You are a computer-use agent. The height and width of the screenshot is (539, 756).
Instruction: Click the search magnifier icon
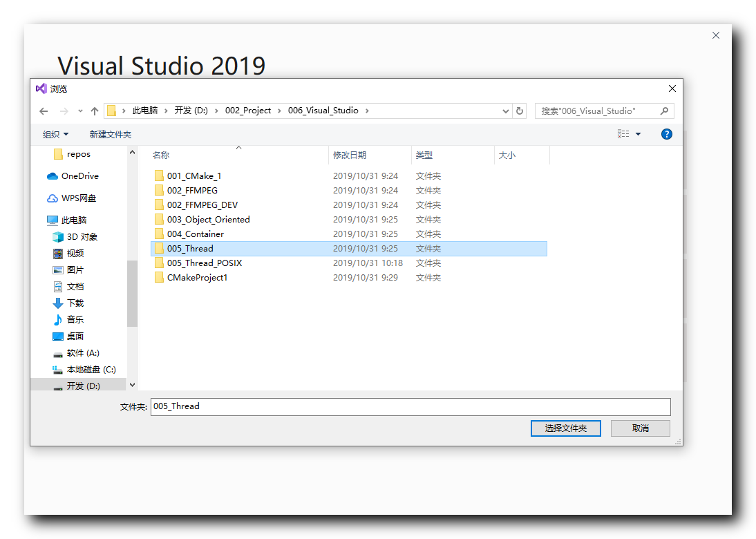coord(664,111)
